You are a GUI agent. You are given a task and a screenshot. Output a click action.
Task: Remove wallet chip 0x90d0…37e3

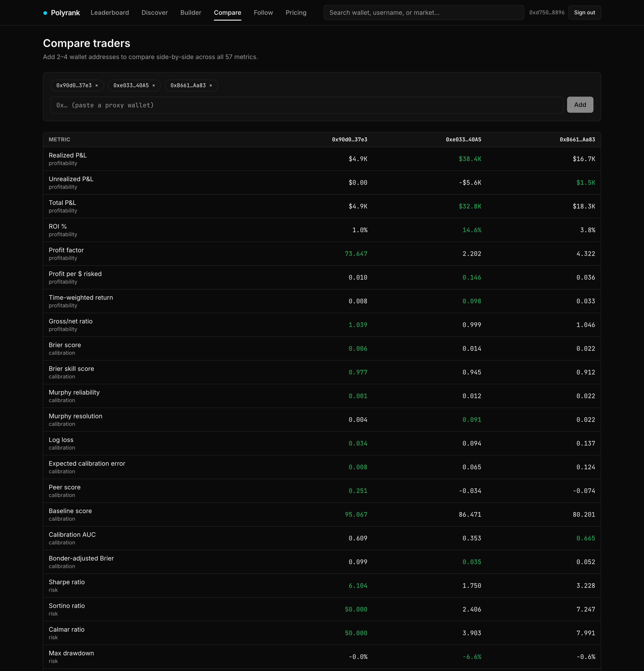pyautogui.click(x=97, y=86)
